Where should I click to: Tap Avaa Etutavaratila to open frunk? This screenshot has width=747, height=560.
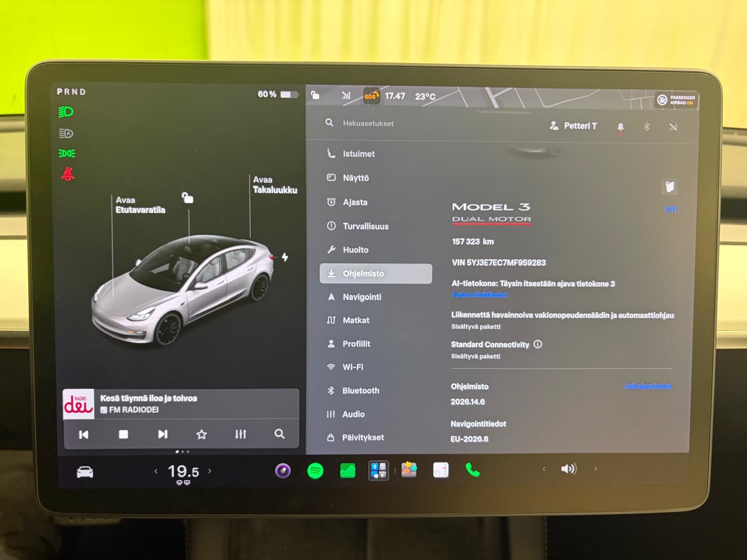point(140,205)
